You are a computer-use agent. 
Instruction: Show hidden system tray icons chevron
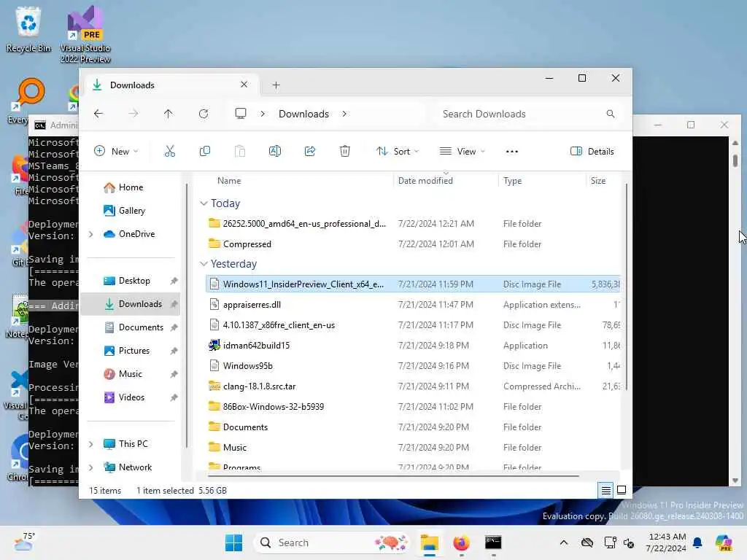point(564,542)
